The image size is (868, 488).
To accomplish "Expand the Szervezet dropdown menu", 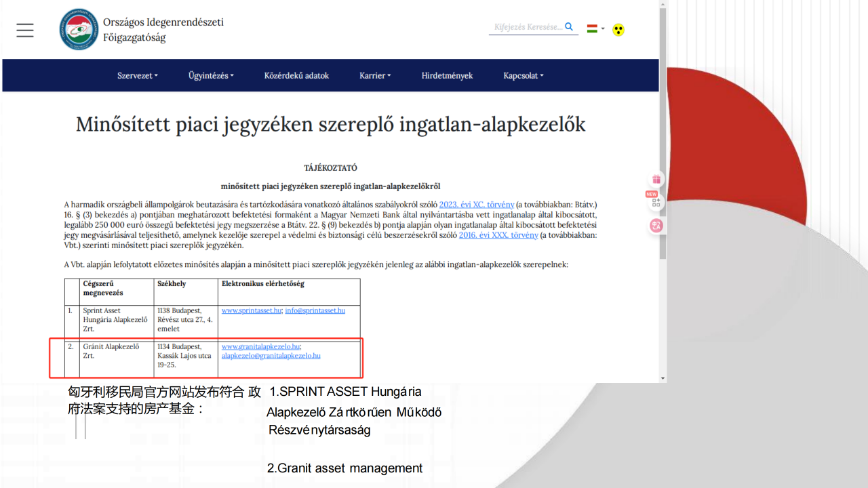I will click(x=137, y=76).
